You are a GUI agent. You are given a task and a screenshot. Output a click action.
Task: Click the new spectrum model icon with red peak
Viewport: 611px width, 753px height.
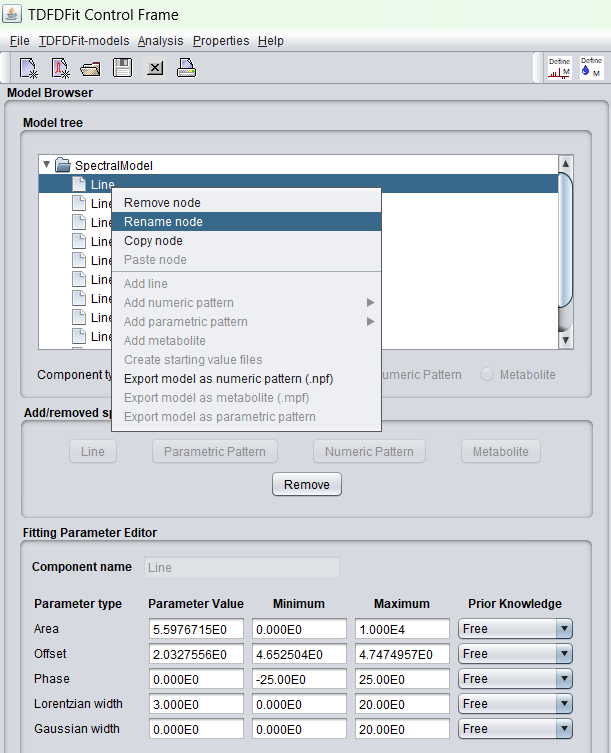click(61, 68)
